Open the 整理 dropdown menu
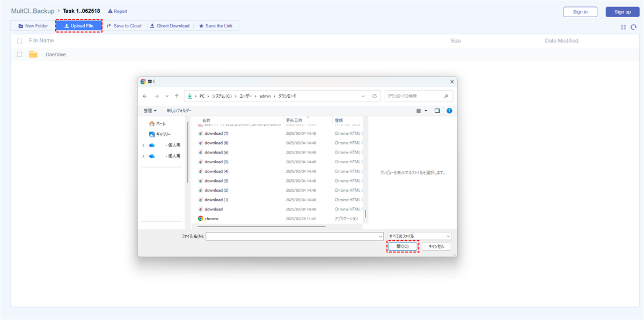644x320 pixels. coord(150,111)
